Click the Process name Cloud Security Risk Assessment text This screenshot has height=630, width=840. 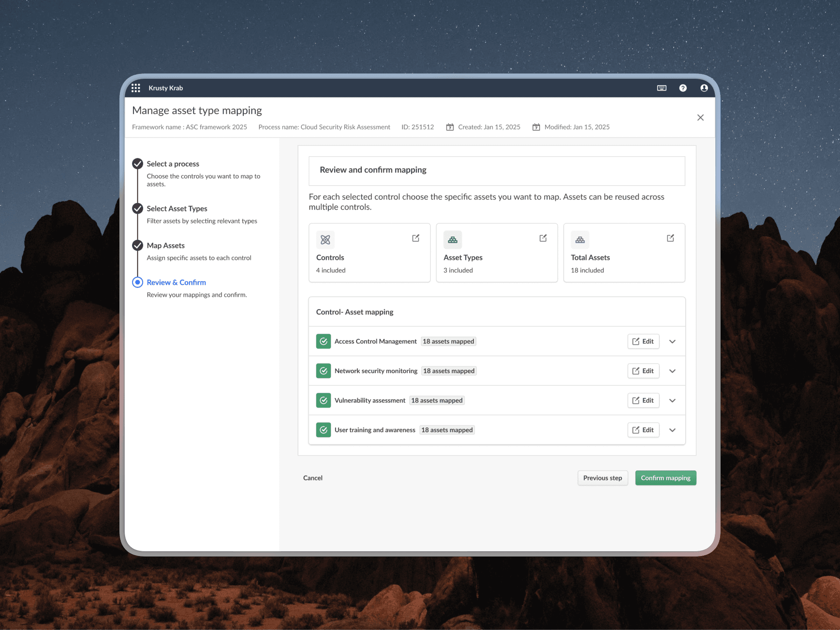coord(324,127)
